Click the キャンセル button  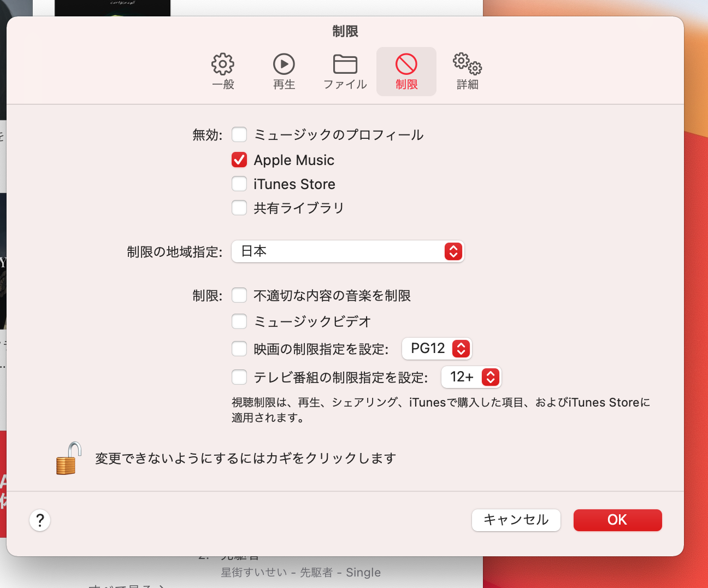516,520
